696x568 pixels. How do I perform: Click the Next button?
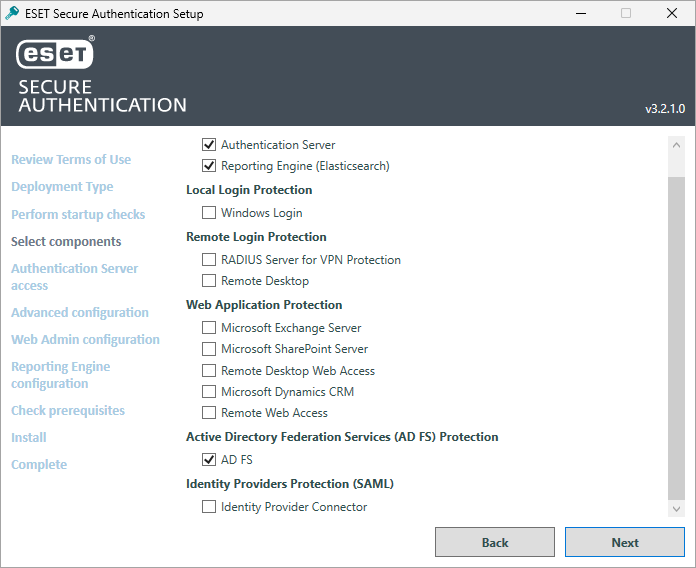pos(625,542)
